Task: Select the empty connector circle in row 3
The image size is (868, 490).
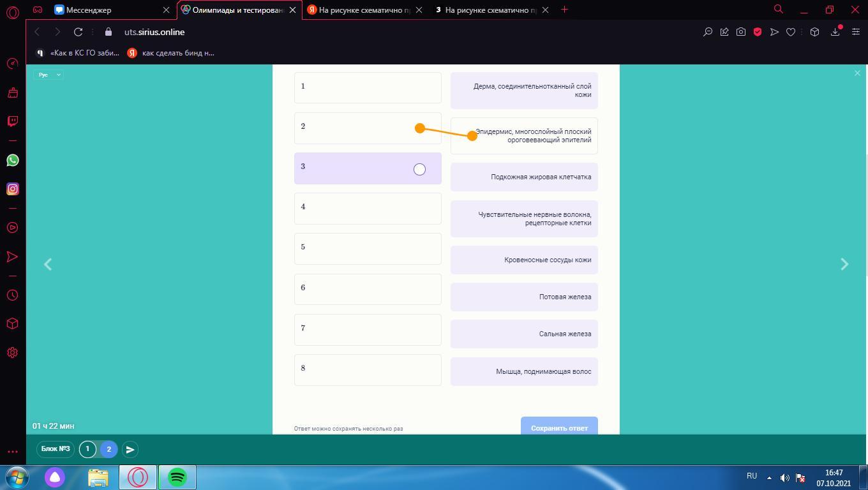Action: [419, 169]
